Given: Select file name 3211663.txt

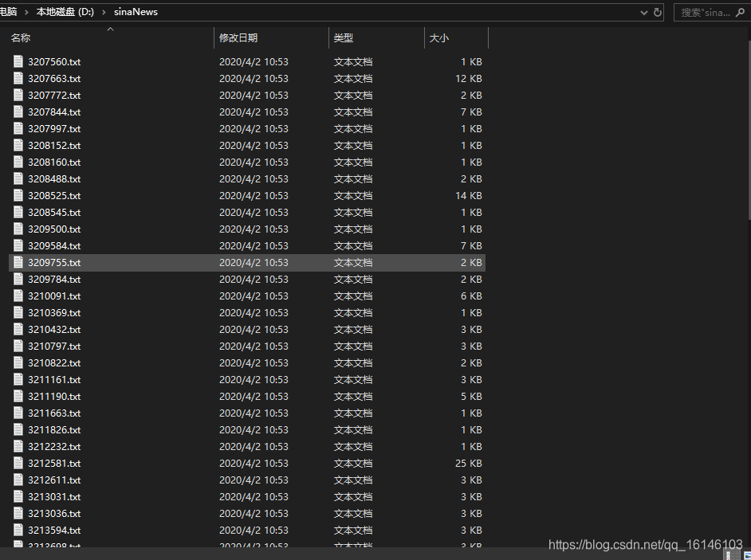Looking at the screenshot, I should pyautogui.click(x=54, y=413).
